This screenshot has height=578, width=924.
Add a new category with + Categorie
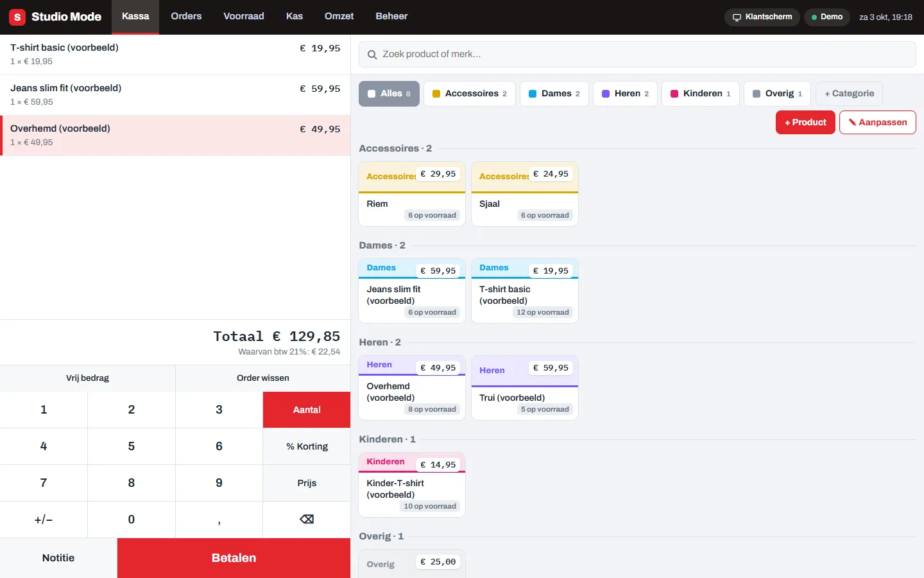[x=850, y=94]
